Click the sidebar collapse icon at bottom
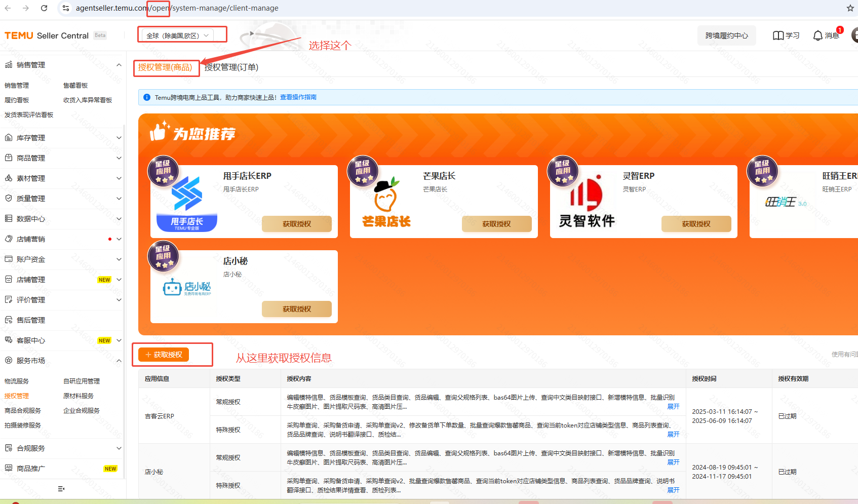This screenshot has width=858, height=504. pyautogui.click(x=61, y=489)
